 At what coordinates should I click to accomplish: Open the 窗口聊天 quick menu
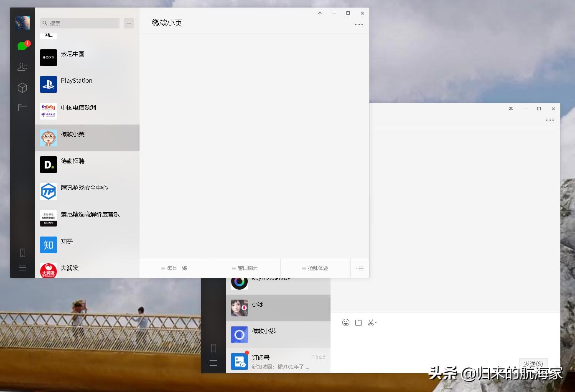point(245,268)
